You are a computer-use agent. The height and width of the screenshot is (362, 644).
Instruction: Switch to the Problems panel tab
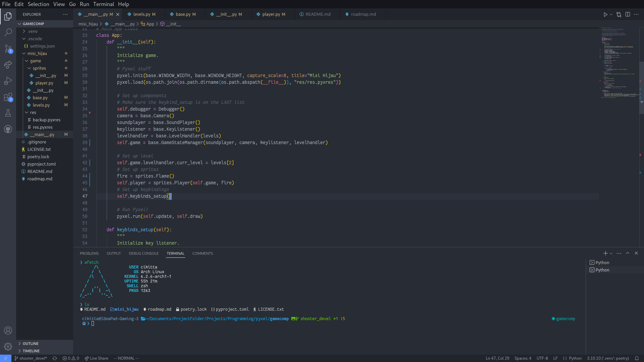point(89,253)
